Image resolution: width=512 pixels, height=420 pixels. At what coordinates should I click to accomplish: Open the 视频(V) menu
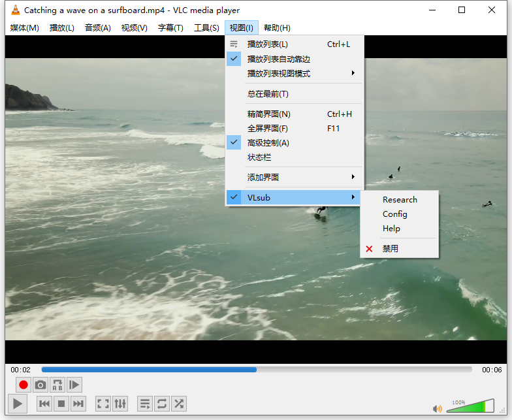135,27
